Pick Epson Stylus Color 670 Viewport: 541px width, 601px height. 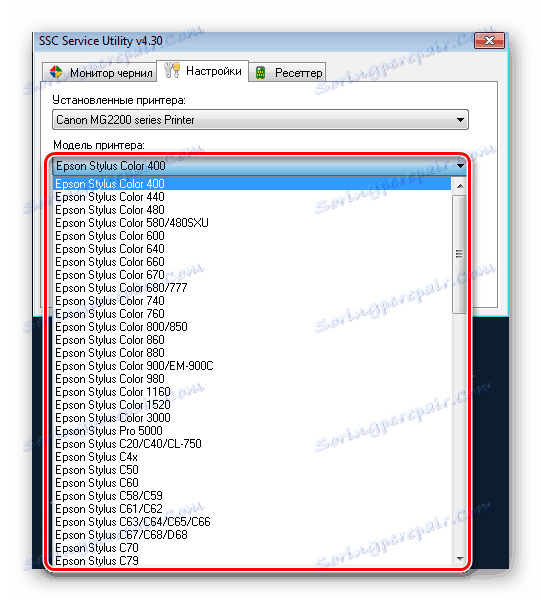click(x=252, y=275)
